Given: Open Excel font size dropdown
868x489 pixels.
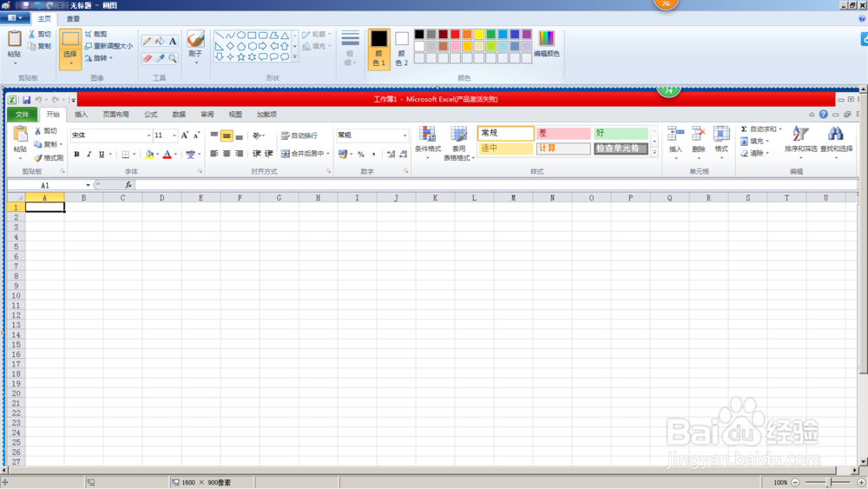Looking at the screenshot, I should pyautogui.click(x=174, y=135).
